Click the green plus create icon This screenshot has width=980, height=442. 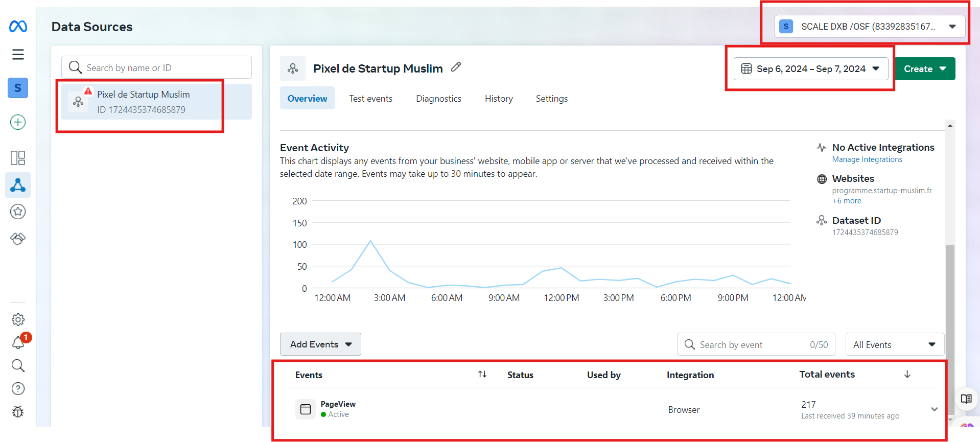click(18, 122)
